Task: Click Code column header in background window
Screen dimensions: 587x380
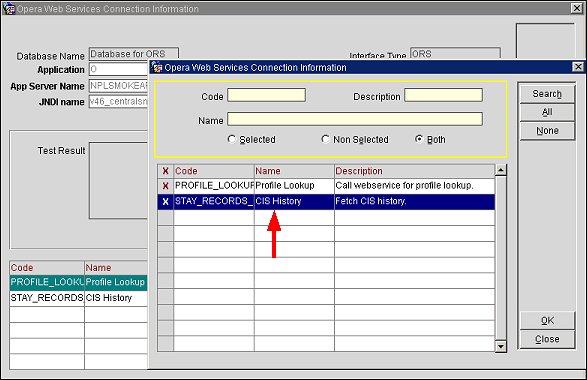Action: point(47,268)
